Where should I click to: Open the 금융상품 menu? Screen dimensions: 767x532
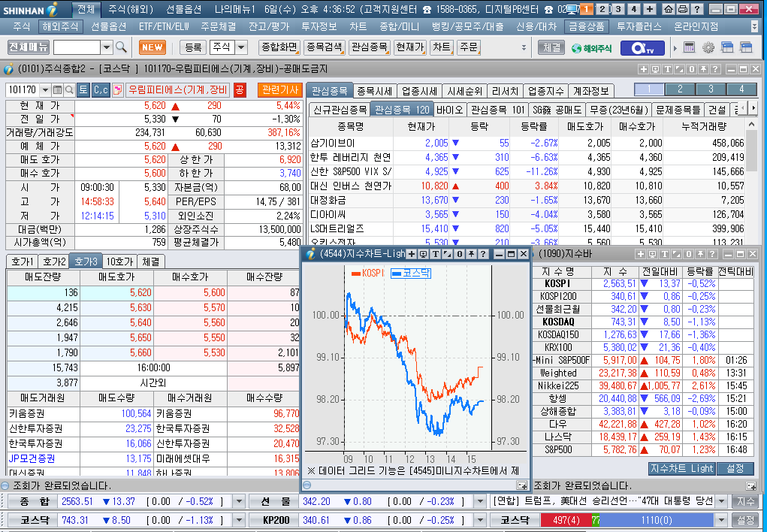585,26
